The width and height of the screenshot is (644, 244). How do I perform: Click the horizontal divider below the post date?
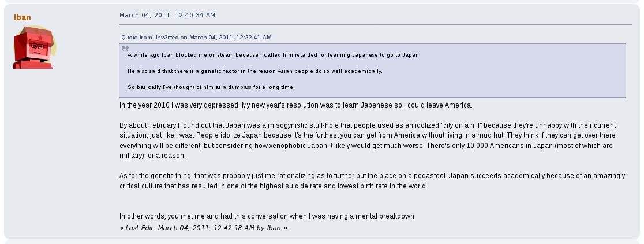376,24
